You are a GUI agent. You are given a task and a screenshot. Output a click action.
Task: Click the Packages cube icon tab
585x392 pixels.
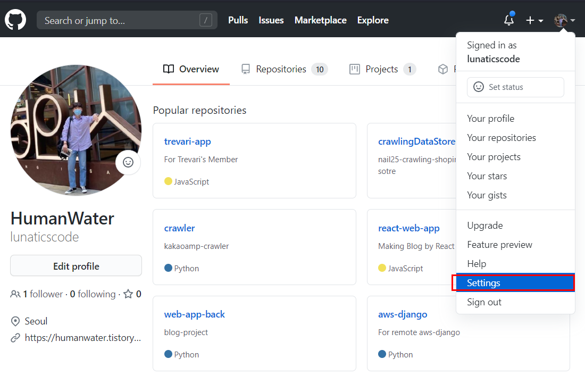tap(443, 69)
